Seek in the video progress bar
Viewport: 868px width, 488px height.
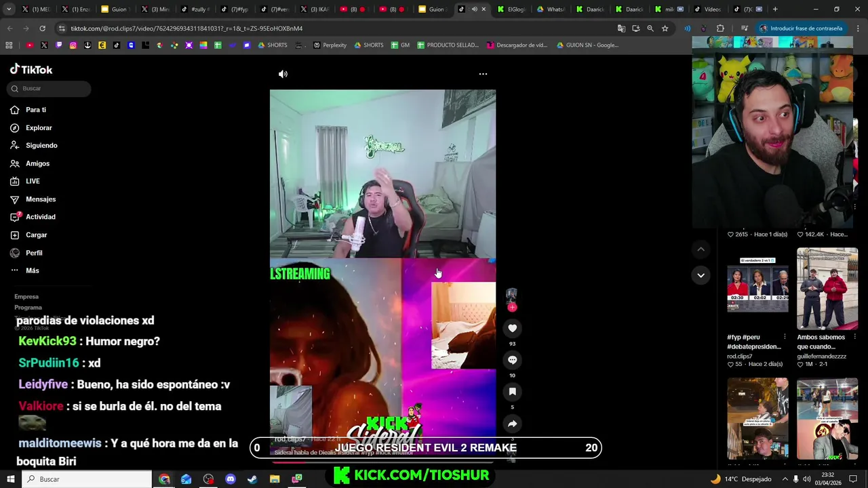pyautogui.click(x=382, y=464)
